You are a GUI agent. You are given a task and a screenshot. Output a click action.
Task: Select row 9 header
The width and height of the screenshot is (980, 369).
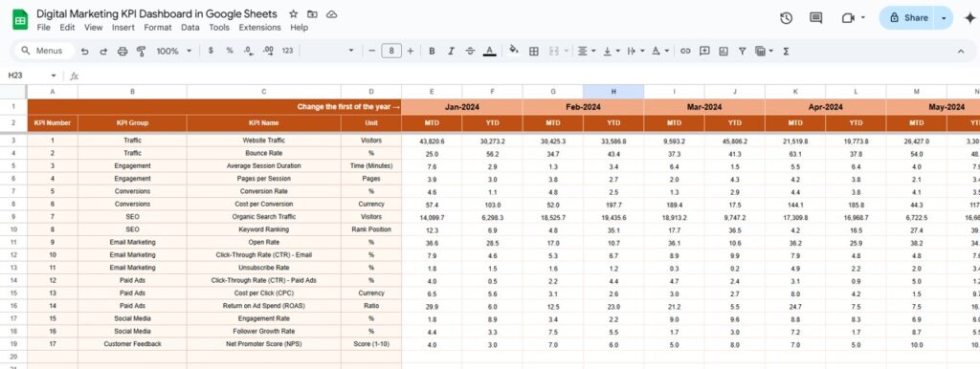[13, 217]
